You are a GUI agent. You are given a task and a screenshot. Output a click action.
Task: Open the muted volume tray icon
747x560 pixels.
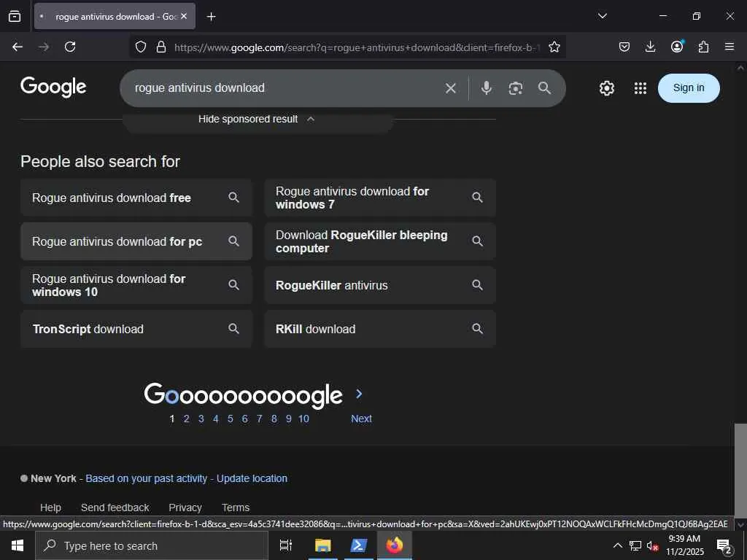[652, 545]
